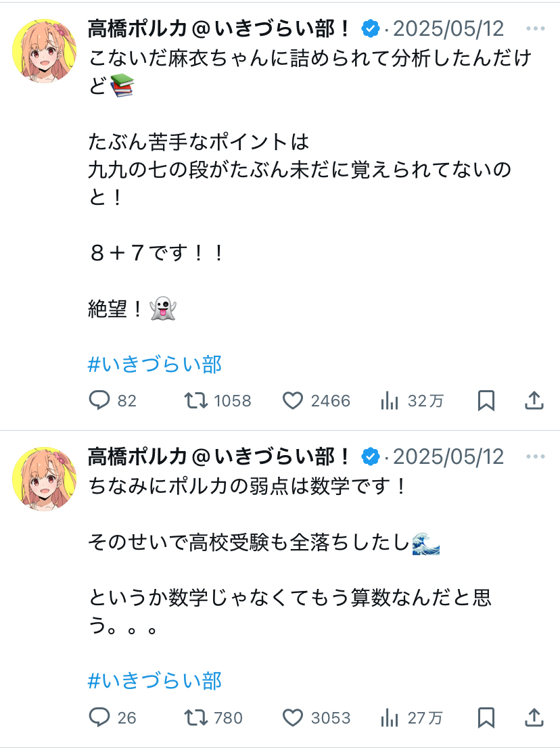
Task: View analytics of the 27万 views post
Action: (x=390, y=717)
